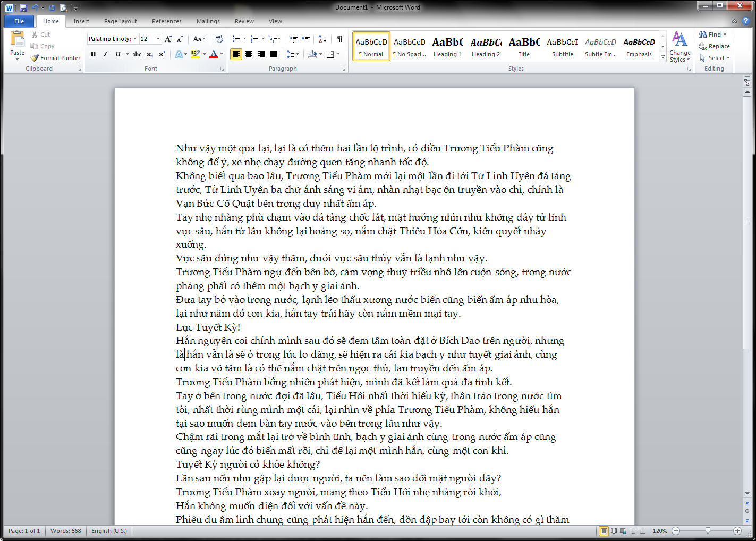Image resolution: width=756 pixels, height=541 pixels.
Task: Expand the Styles gallery More arrow
Action: point(662,57)
